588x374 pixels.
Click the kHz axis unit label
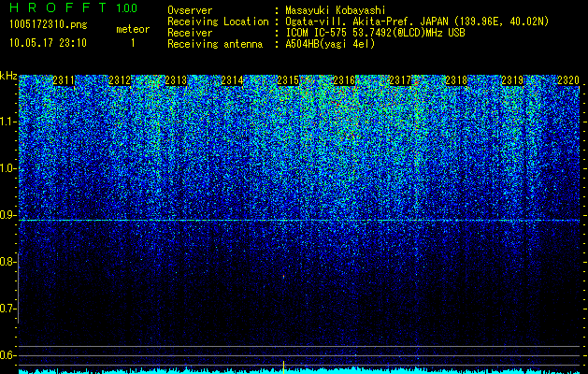(x=8, y=77)
